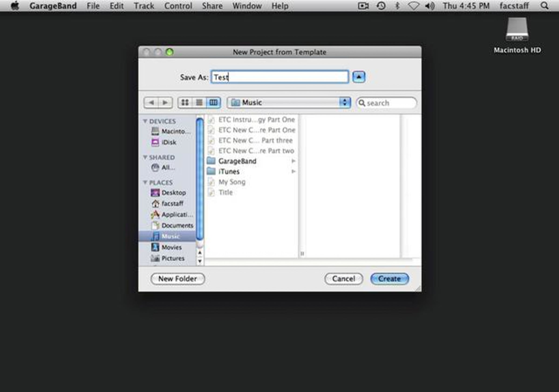This screenshot has height=392, width=559.
Task: Click the facstaff user menu
Action: coord(514,6)
